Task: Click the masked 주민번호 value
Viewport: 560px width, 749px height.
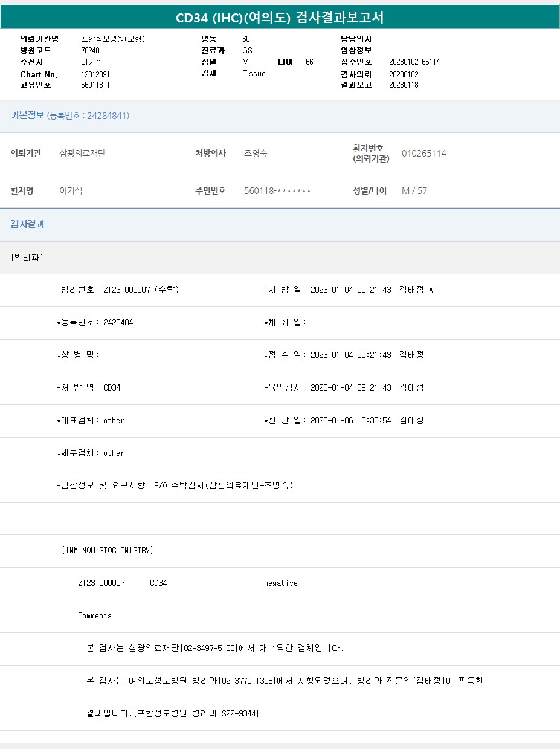Action: [277, 191]
